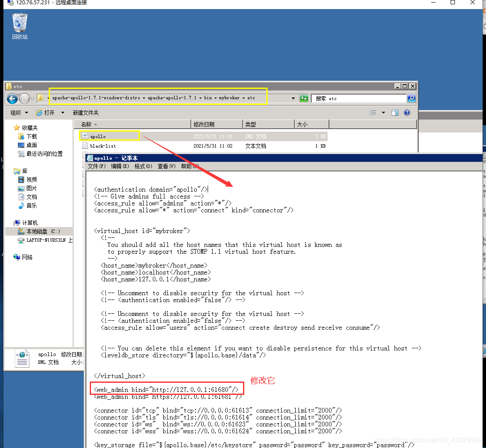Click the connector id="tcp" line
The image size is (486, 448).
(x=218, y=410)
